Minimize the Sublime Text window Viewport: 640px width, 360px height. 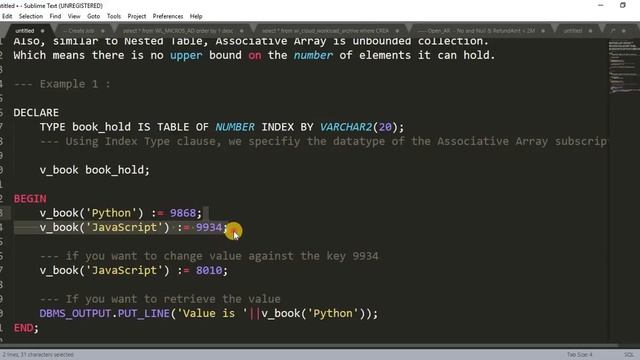click(x=600, y=5)
